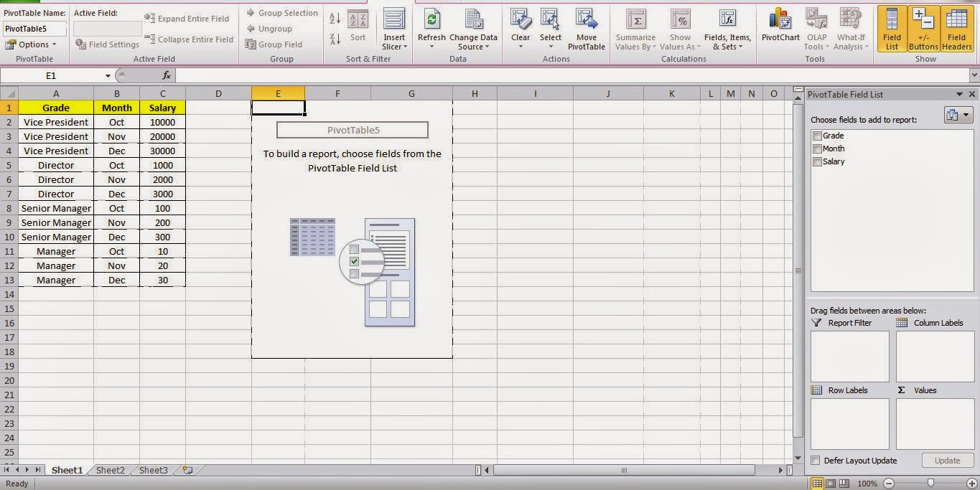Click the Report Filter drop area
The image size is (980, 490).
coord(849,357)
